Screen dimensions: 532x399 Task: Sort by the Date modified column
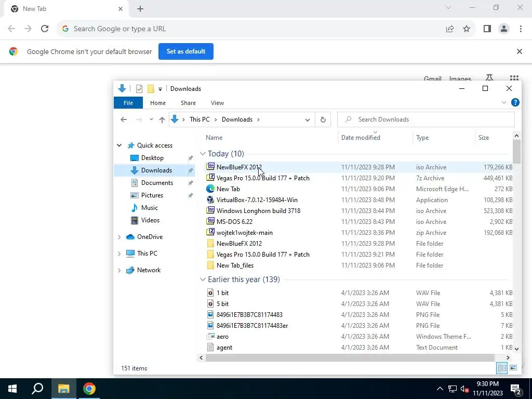[361, 138]
